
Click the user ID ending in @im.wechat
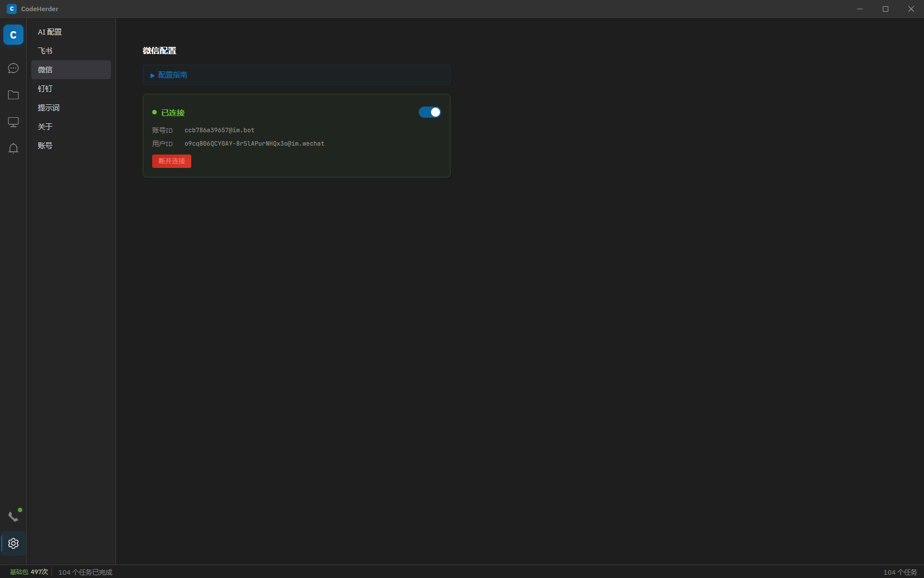pos(254,143)
